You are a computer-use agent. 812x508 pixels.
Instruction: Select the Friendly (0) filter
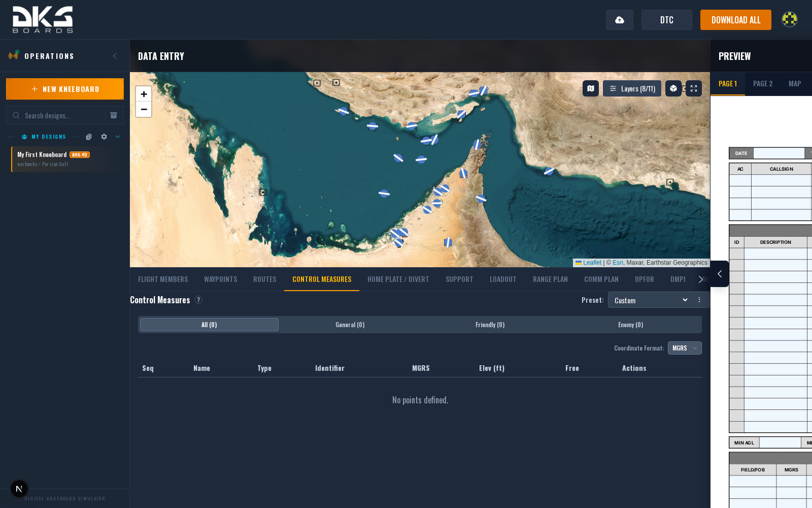pyautogui.click(x=490, y=325)
